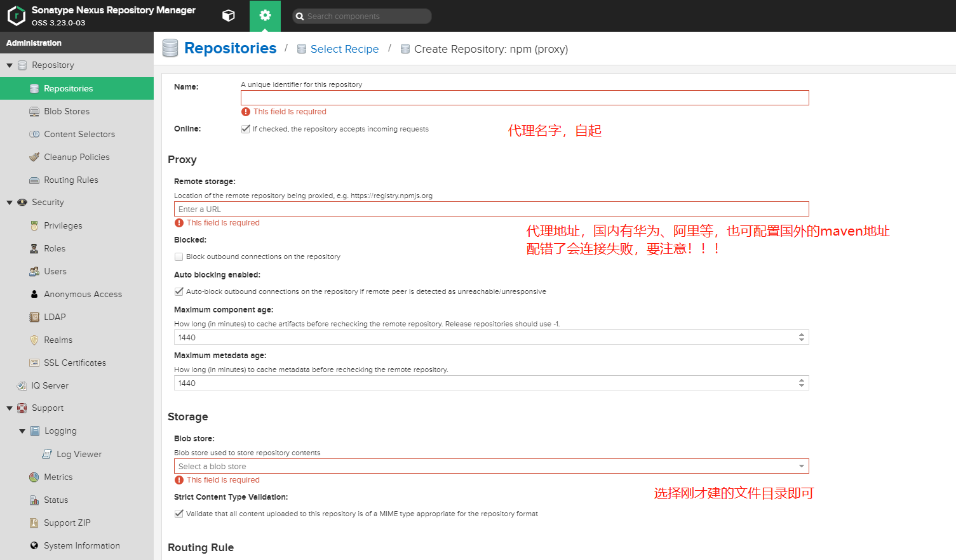Image resolution: width=956 pixels, height=560 pixels.
Task: Open SSL Certificates in sidebar
Action: (x=75, y=363)
